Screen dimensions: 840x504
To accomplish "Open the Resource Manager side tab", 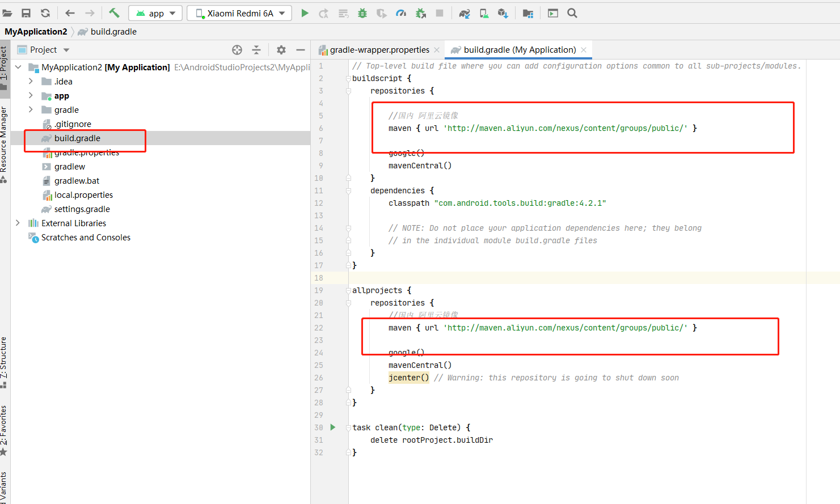I will [x=5, y=143].
